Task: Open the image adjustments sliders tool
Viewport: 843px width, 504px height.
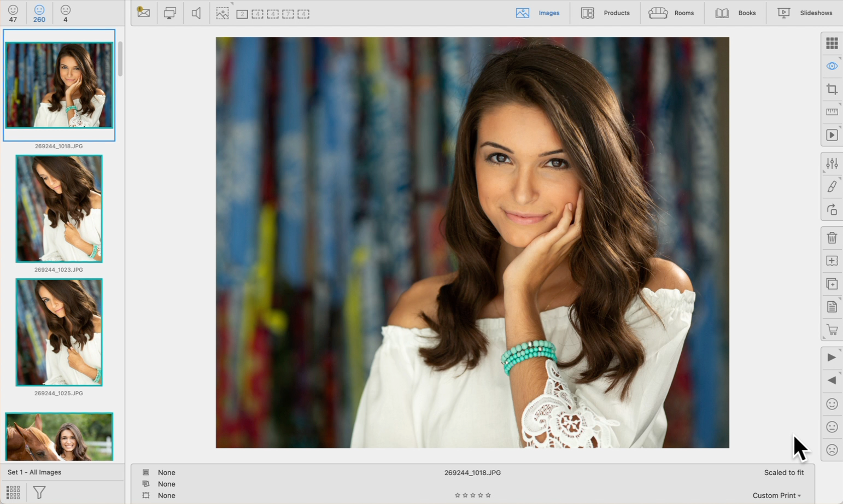Action: [x=832, y=163]
